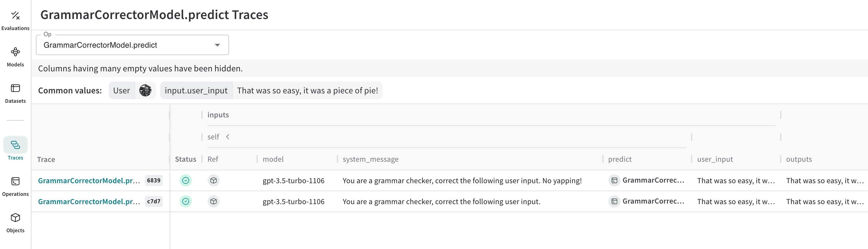This screenshot has width=868, height=249.
Task: Click the predict op reference in first row
Action: [x=647, y=180]
